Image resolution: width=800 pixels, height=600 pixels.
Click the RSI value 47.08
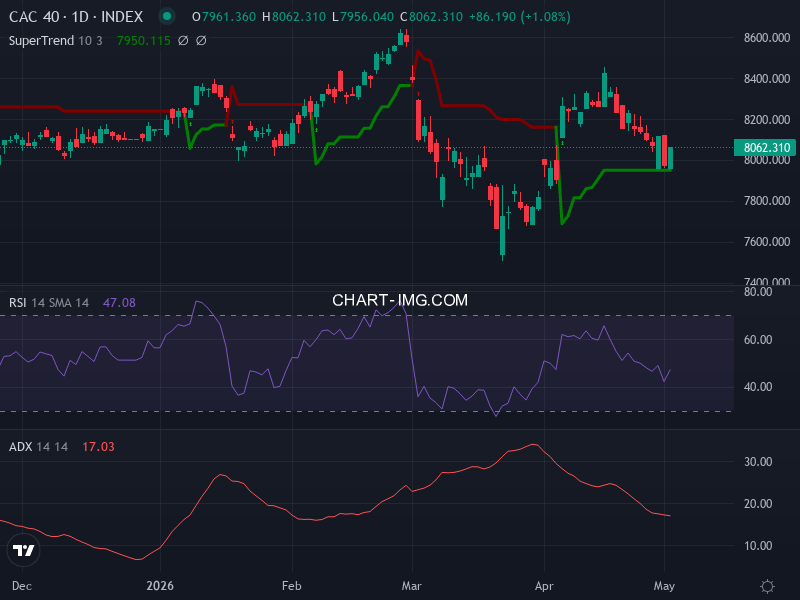coord(119,303)
